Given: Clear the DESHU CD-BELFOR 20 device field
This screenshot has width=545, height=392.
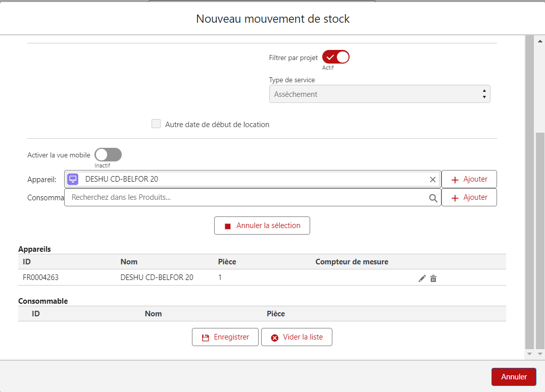Looking at the screenshot, I should click(x=433, y=180).
